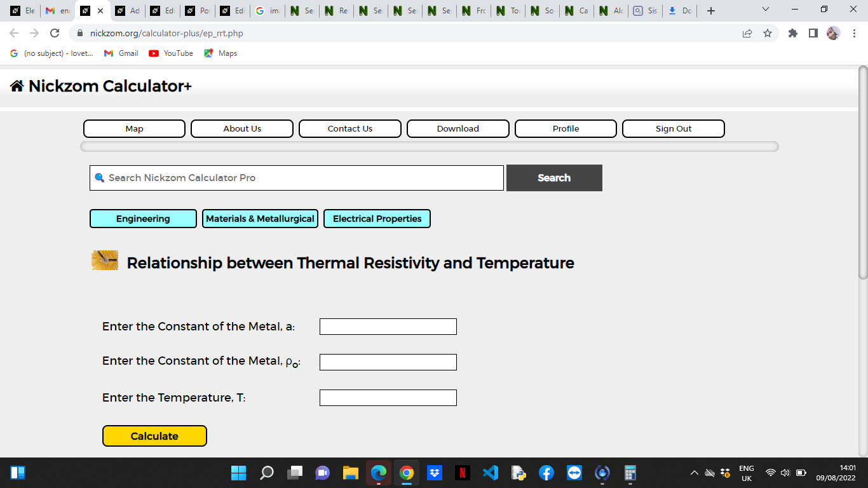Click the address bar URL
The image size is (868, 488).
click(x=166, y=33)
